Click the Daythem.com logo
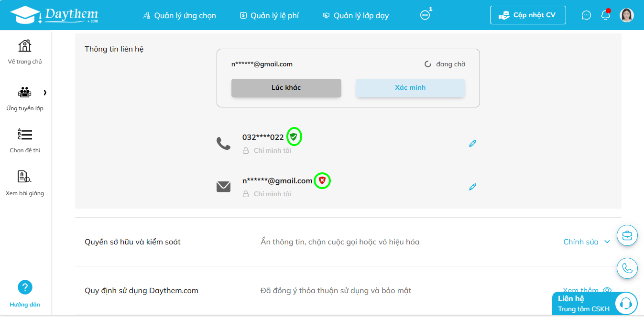This screenshot has height=317, width=644. point(54,15)
